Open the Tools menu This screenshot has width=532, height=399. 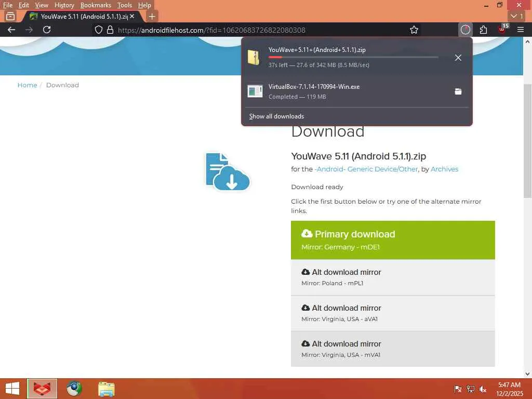coord(125,5)
